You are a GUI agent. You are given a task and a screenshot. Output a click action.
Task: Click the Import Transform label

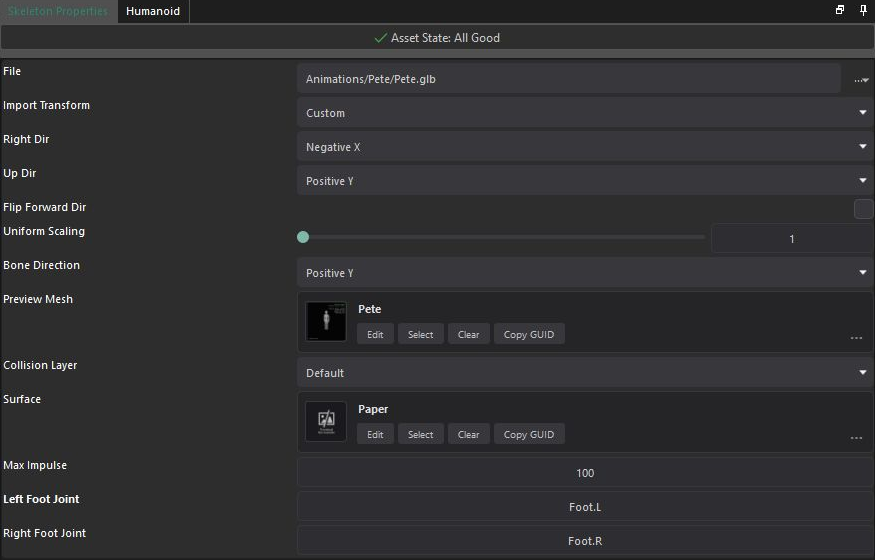pos(46,105)
